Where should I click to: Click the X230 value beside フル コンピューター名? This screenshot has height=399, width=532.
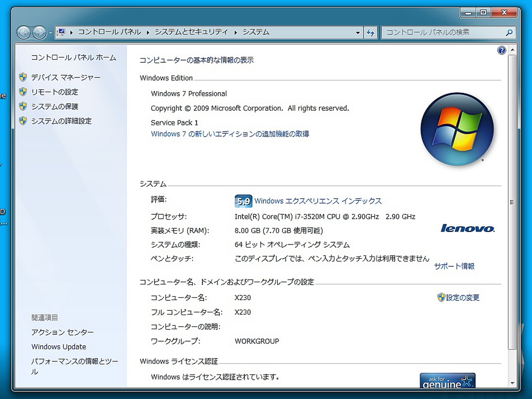coord(243,313)
